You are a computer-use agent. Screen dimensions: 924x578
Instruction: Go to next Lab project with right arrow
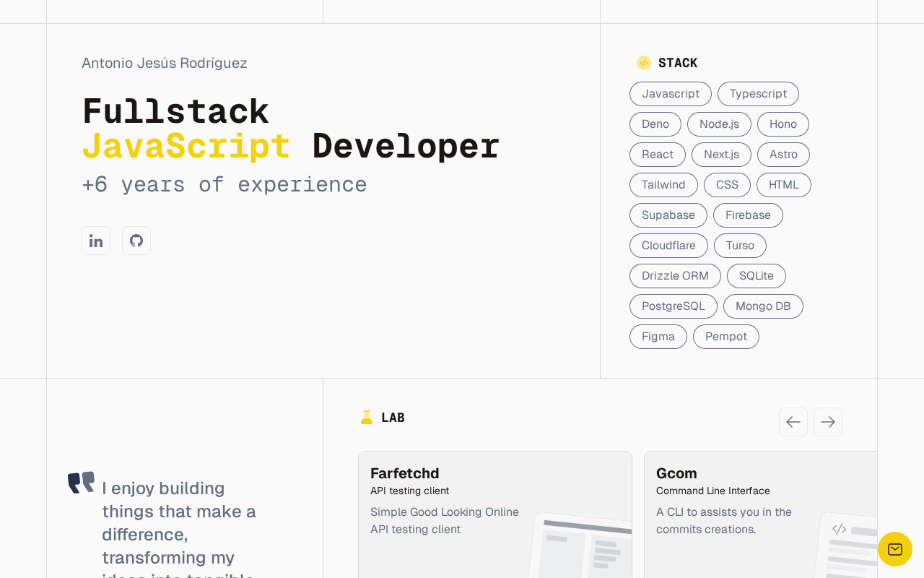click(x=828, y=422)
